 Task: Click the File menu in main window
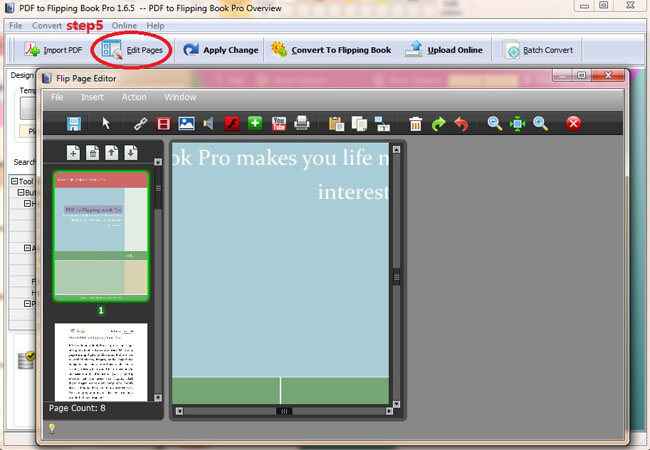click(16, 26)
